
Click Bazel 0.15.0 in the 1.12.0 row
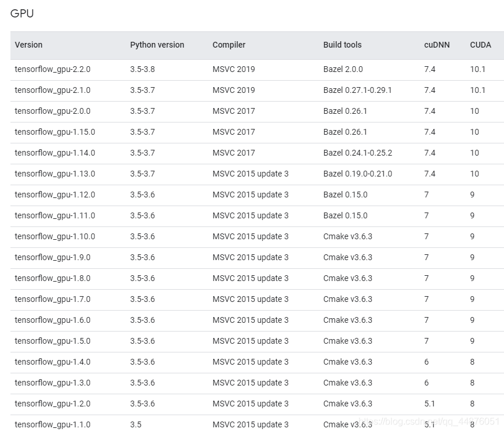[345, 195]
